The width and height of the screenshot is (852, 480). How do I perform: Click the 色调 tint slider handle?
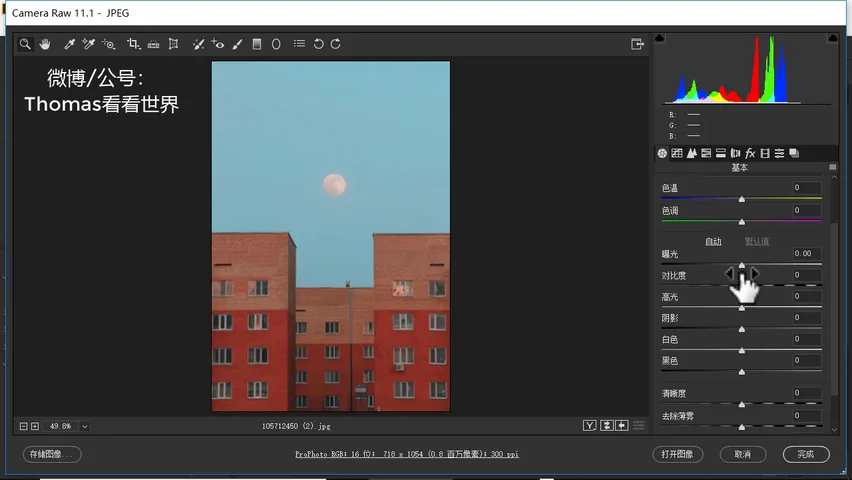pos(742,222)
